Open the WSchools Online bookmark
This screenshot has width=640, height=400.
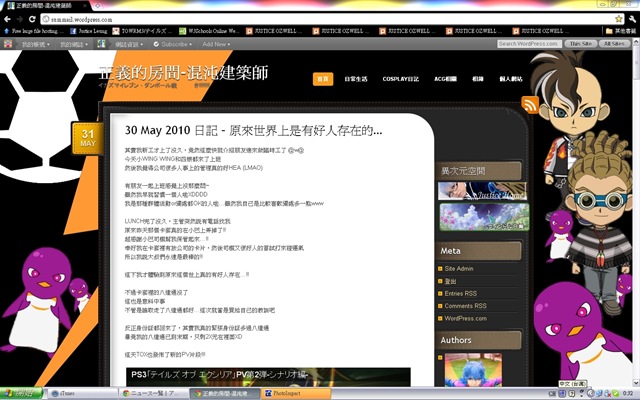tap(205, 31)
